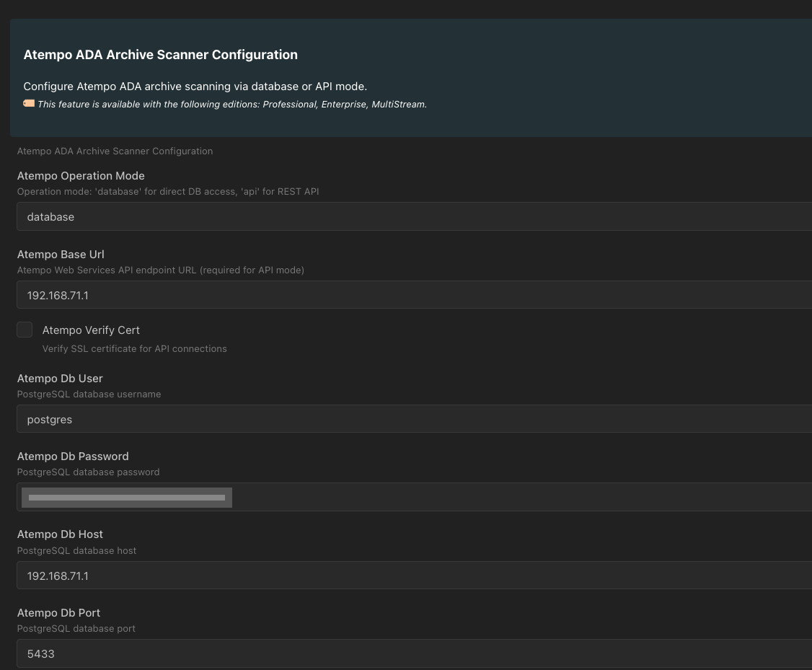Screen dimensions: 812x670
Task: Focus the Atempo Base Url input
Action: [x=414, y=295]
